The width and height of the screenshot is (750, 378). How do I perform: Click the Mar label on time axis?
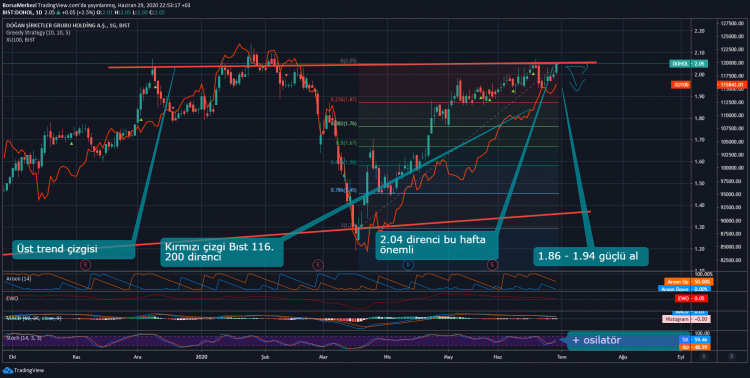point(323,356)
